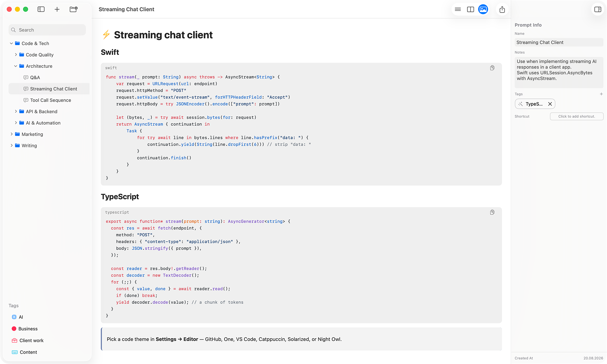607x364 pixels.
Task: Expand the Writing folder chevron
Action: click(11, 145)
